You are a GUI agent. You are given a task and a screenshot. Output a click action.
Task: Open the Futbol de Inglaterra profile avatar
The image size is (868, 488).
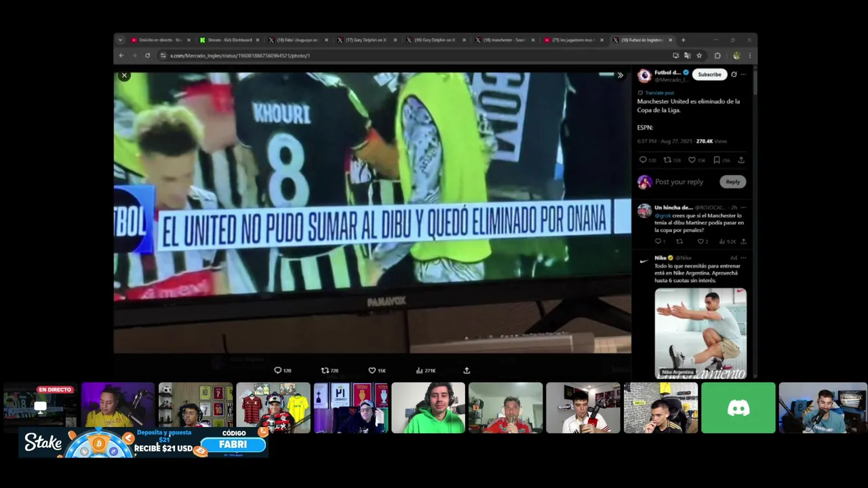click(644, 76)
